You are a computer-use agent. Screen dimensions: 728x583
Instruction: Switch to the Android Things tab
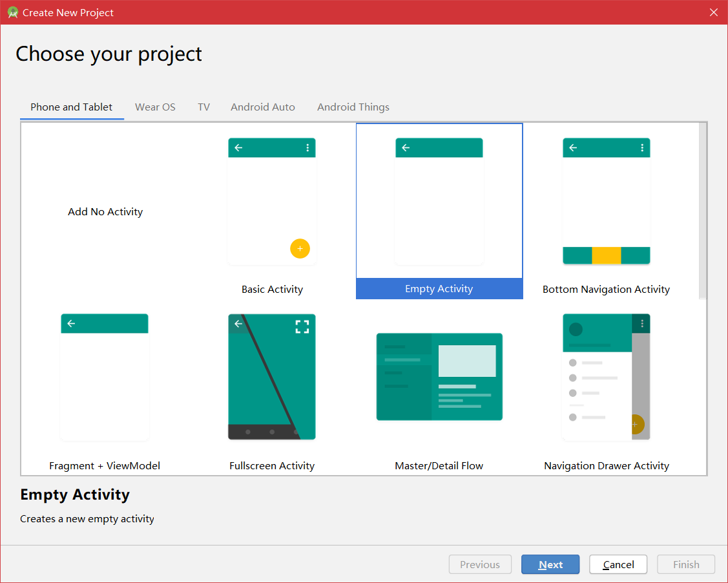pyautogui.click(x=353, y=107)
